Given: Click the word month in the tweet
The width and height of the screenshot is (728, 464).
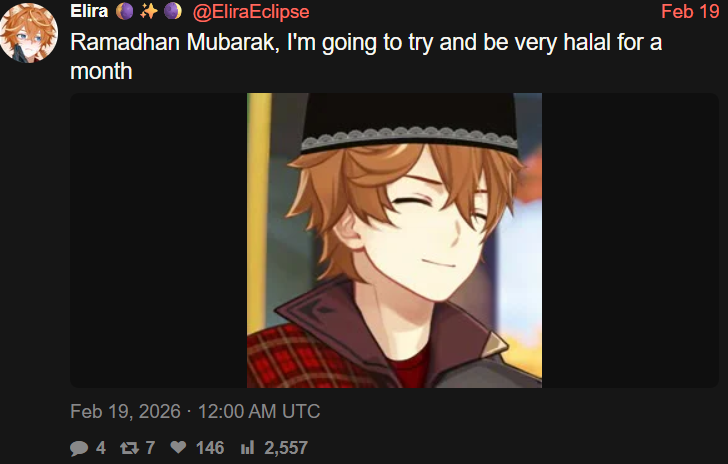Looking at the screenshot, I should tap(101, 71).
